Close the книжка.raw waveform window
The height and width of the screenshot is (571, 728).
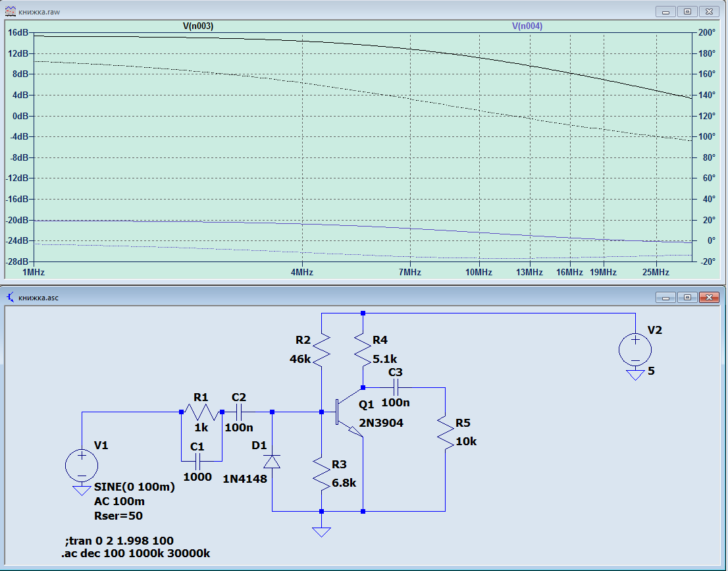click(x=709, y=12)
